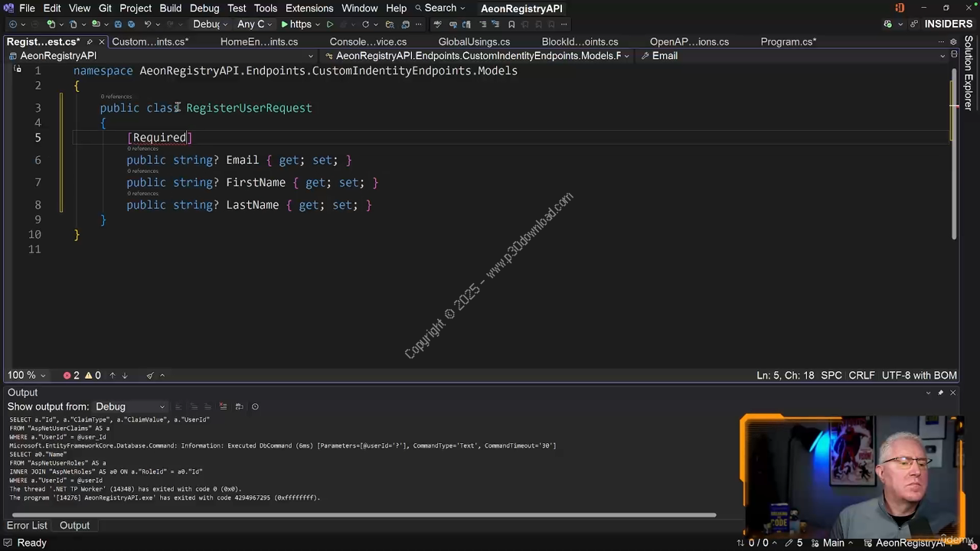Open the Any CPU platform dropdown
The image size is (980, 551).
pos(255,24)
